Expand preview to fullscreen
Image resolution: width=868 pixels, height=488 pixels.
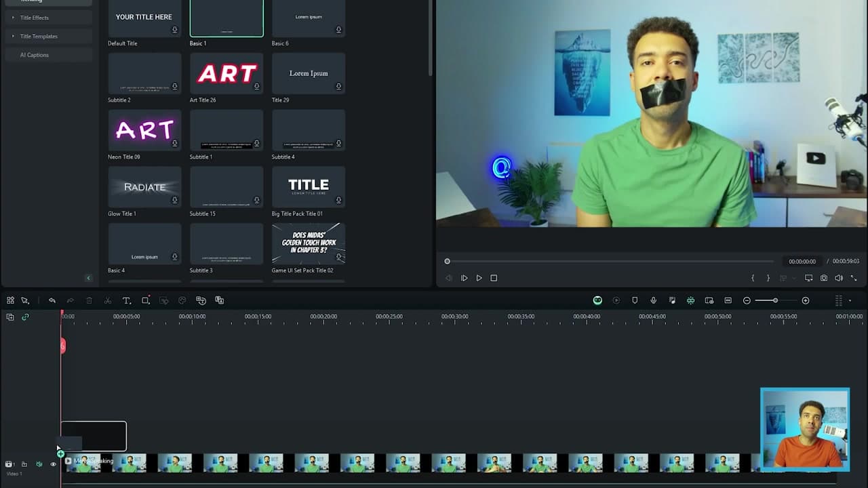(x=854, y=278)
